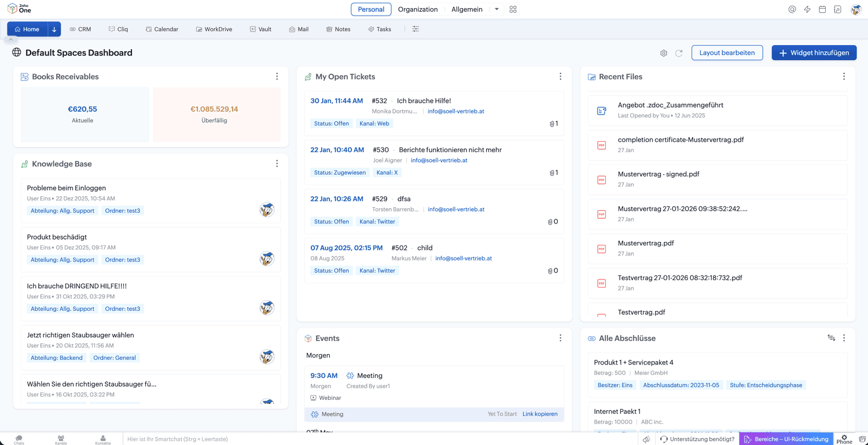Open Chats in the bottom bar
This screenshot has height=445, width=868.
(x=19, y=440)
